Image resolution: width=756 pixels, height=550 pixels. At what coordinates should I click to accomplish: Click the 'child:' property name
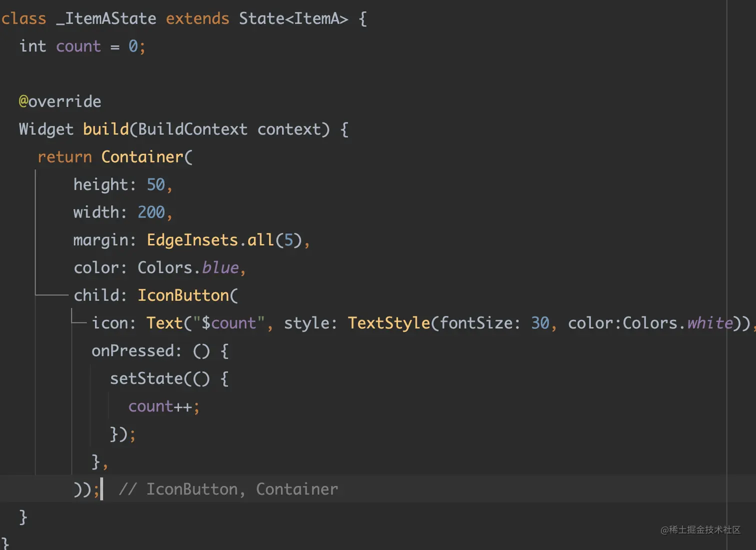click(100, 295)
